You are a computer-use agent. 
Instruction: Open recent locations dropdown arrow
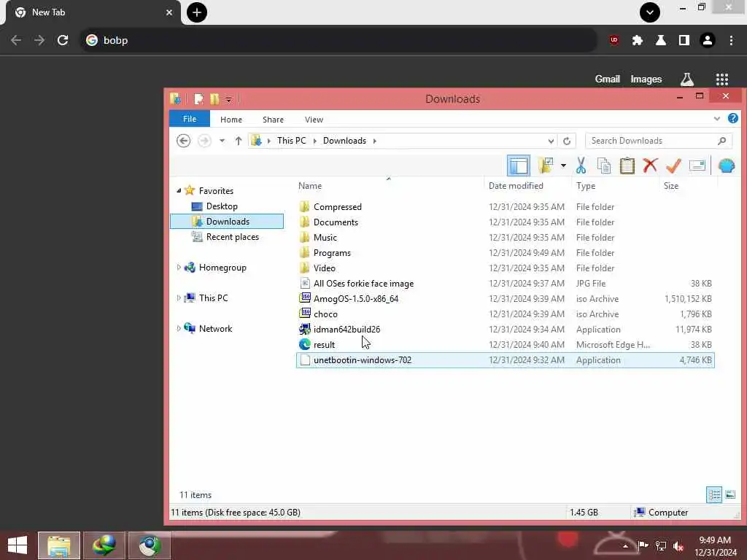click(x=222, y=141)
